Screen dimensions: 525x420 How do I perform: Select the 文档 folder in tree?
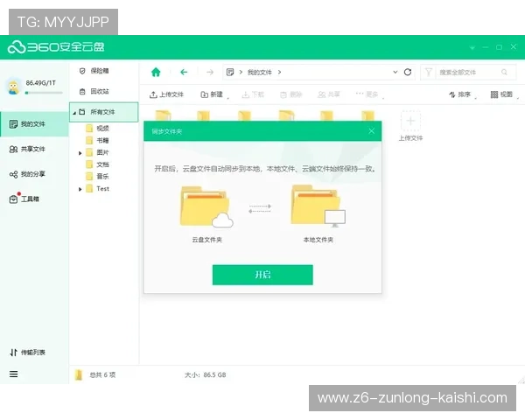click(97, 164)
